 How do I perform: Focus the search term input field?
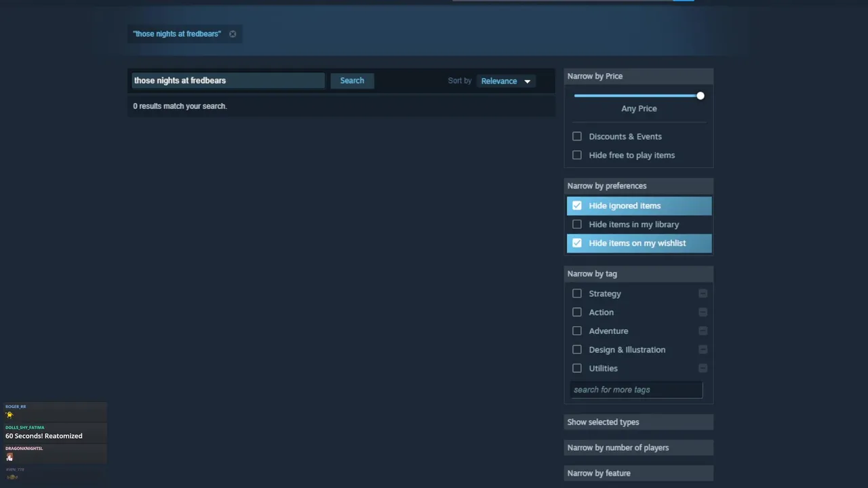228,81
